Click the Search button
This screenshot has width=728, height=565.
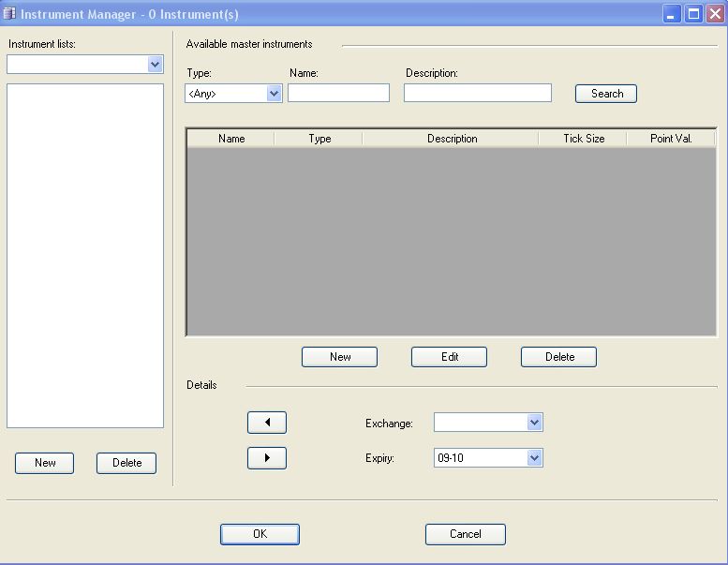click(606, 94)
